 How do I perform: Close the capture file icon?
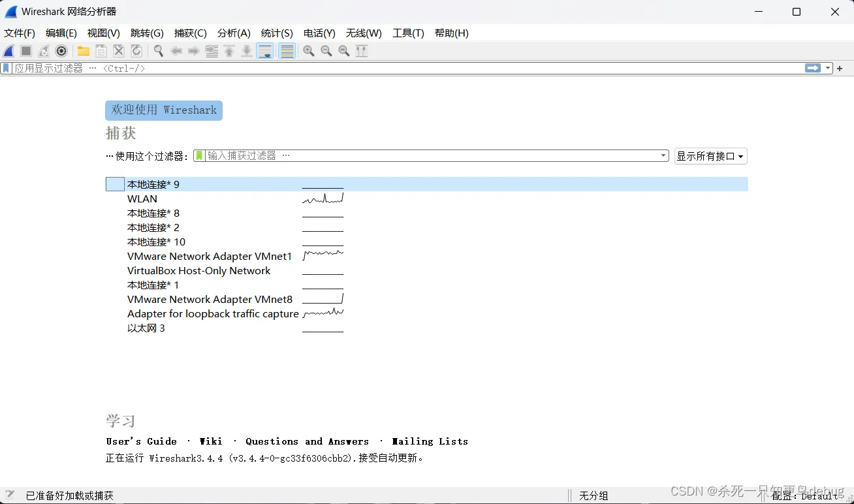(x=119, y=51)
